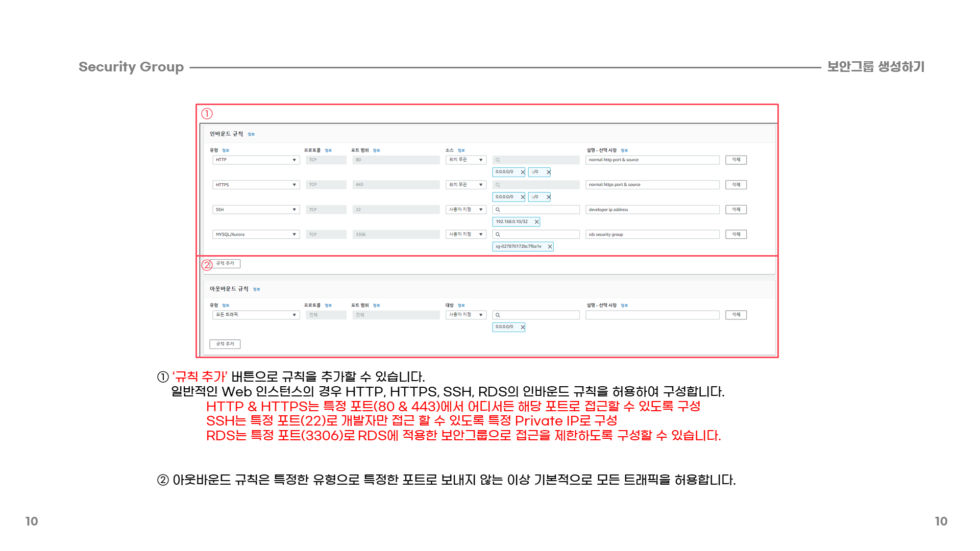This screenshot has width=980, height=551.
Task: Open 정보 link next to 아웃바운드 규칙
Action: tap(257, 289)
